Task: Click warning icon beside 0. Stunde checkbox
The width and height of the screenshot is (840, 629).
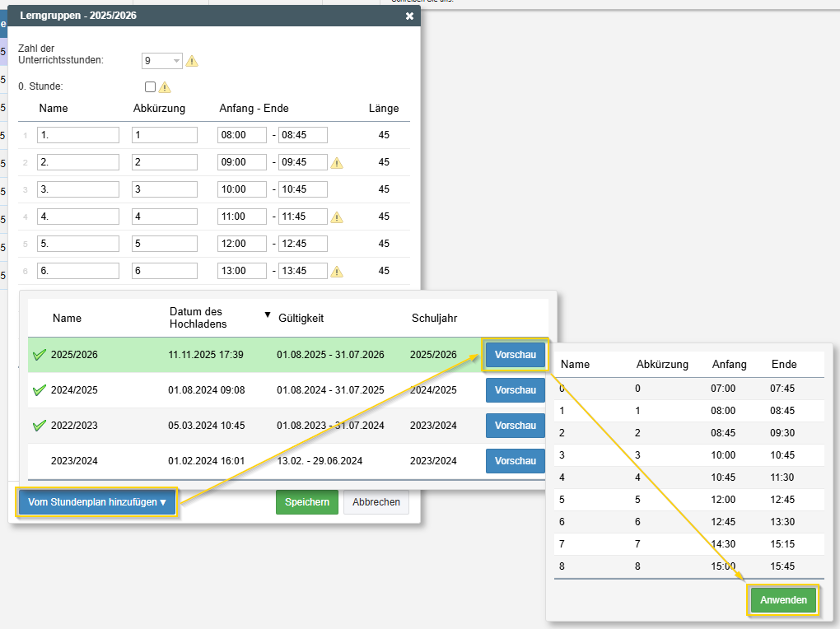Action: coord(165,87)
